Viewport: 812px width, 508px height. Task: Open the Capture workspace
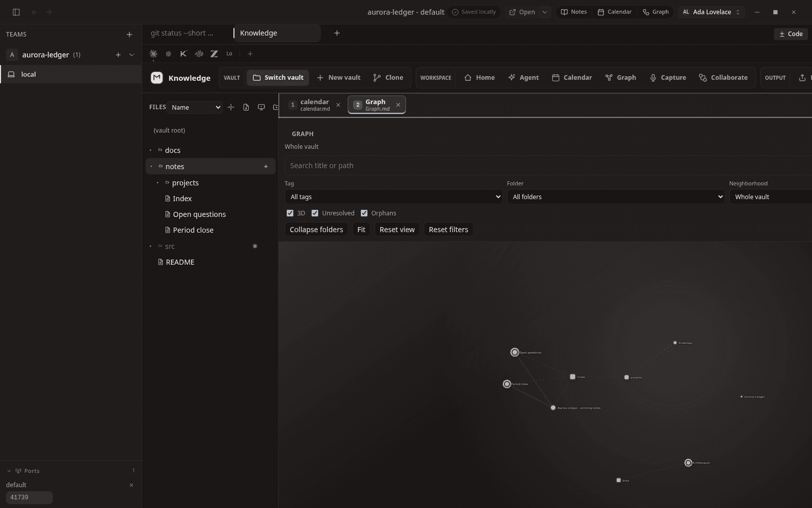[668, 78]
